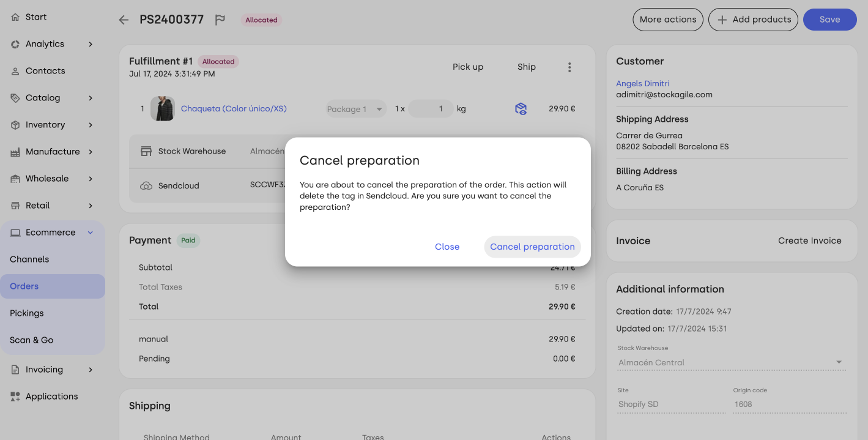Viewport: 868px width, 440px height.
Task: Click the Origin code field 1608
Action: (x=789, y=404)
